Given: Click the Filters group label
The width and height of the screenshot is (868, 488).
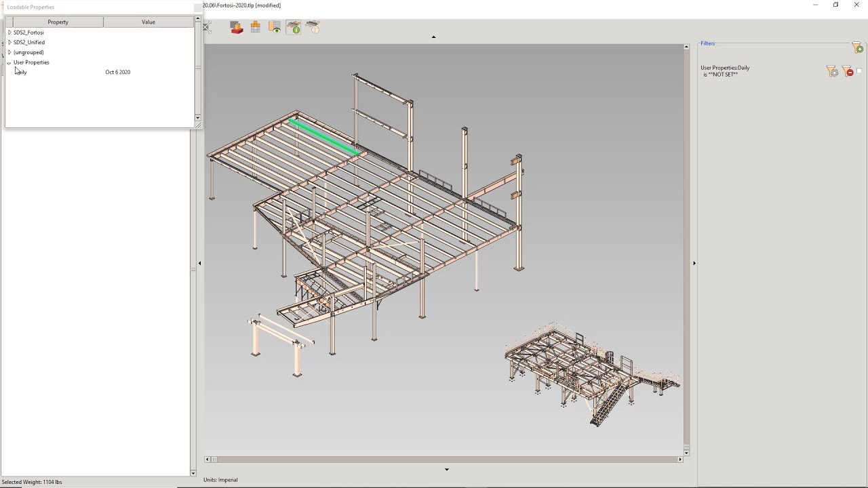Looking at the screenshot, I should coord(708,43).
